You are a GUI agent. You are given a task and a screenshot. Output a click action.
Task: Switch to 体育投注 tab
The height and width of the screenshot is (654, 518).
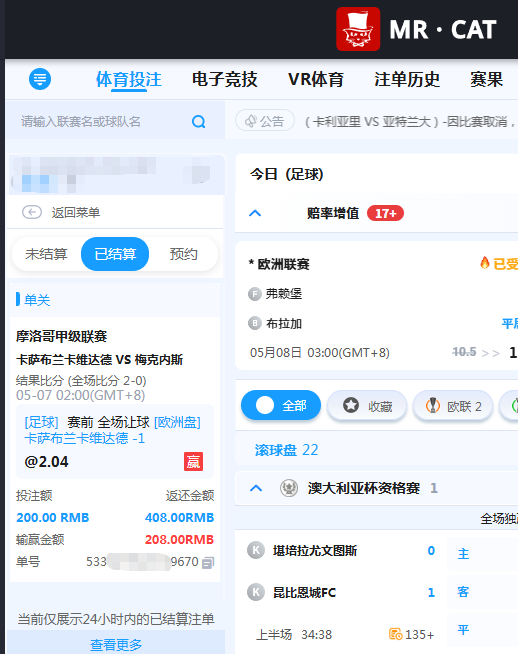click(x=128, y=79)
